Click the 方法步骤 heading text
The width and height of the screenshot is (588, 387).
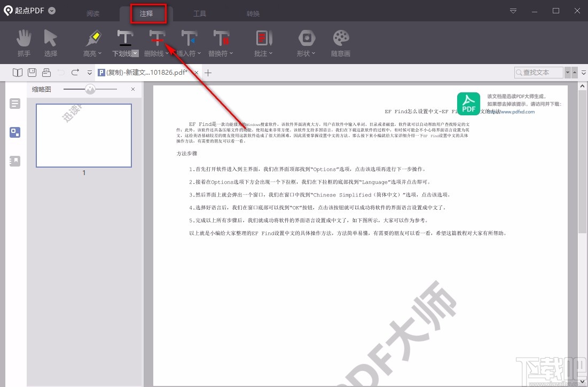pos(187,154)
